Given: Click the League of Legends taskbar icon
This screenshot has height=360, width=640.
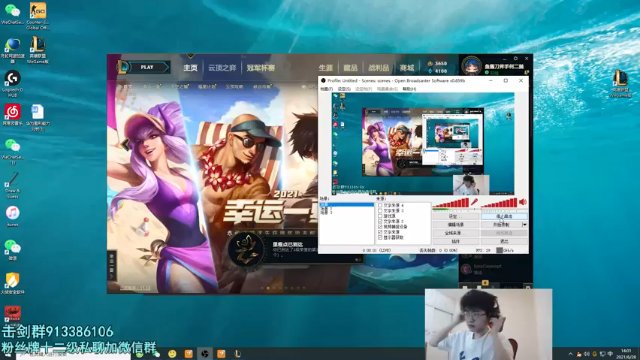Looking at the screenshot, I should (238, 354).
